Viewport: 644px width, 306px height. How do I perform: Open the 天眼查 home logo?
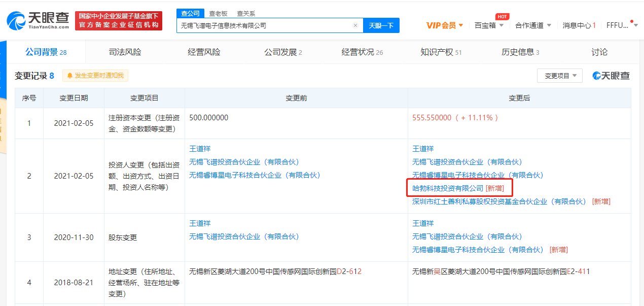click(38, 20)
